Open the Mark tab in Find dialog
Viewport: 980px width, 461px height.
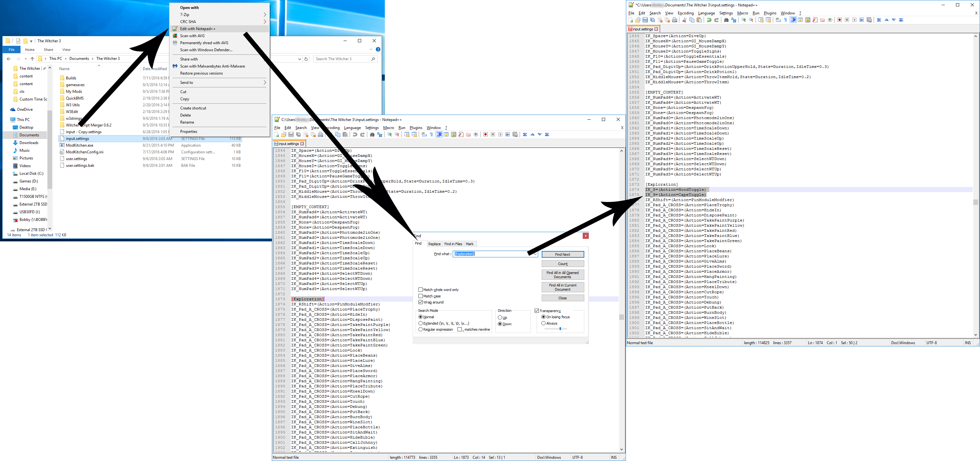tap(470, 244)
